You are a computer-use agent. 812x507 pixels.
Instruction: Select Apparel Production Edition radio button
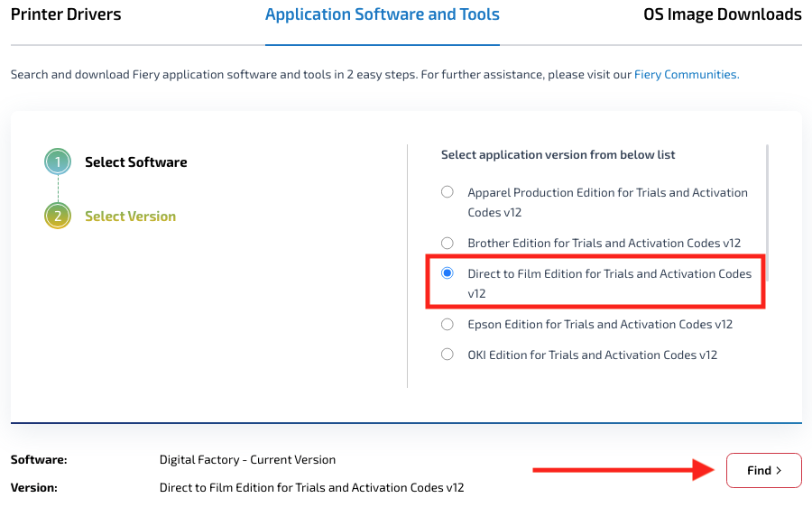point(448,192)
